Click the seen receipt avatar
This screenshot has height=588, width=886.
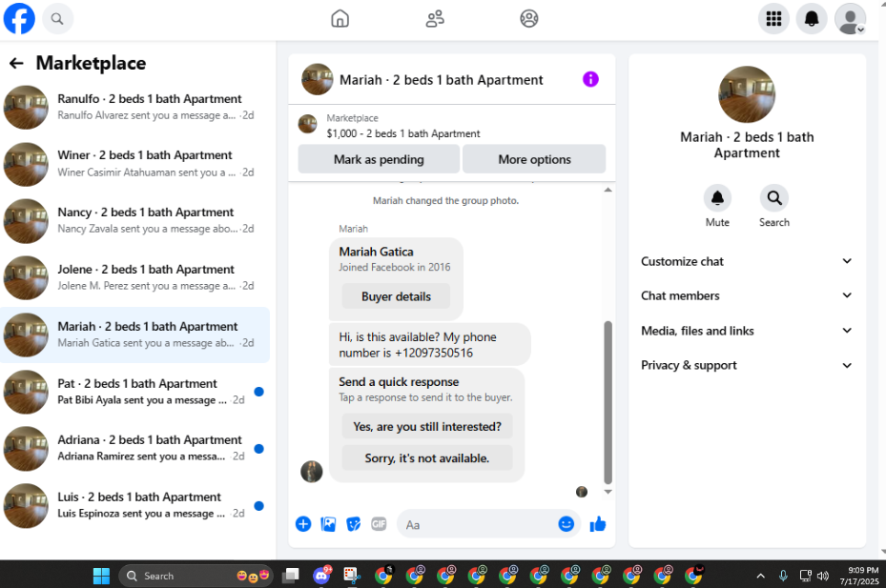582,492
